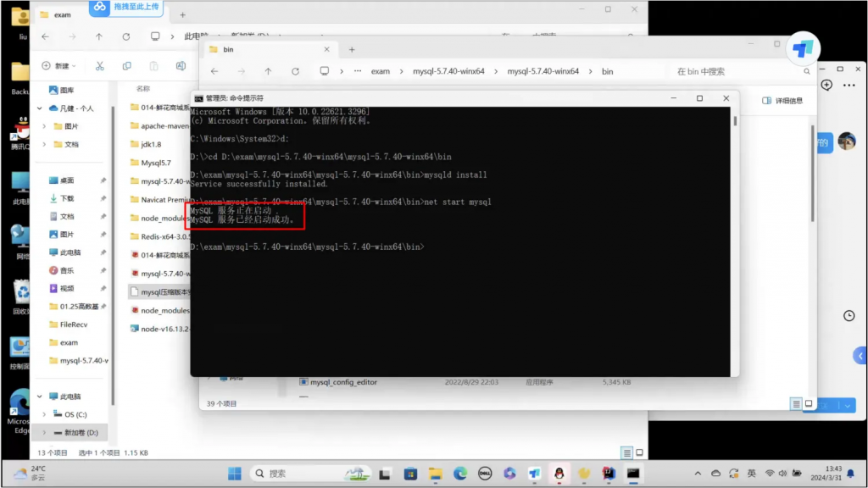Expand the OS (C:) drive node
The height and width of the screenshot is (488, 868).
45,414
